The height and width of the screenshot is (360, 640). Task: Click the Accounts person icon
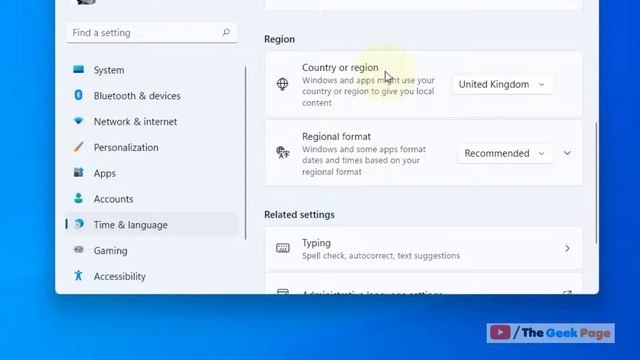[78, 198]
